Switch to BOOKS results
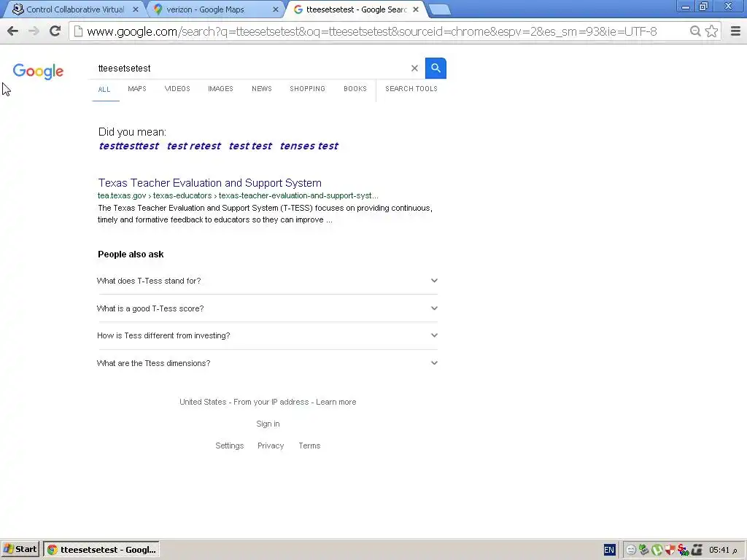This screenshot has width=747, height=560. (355, 89)
